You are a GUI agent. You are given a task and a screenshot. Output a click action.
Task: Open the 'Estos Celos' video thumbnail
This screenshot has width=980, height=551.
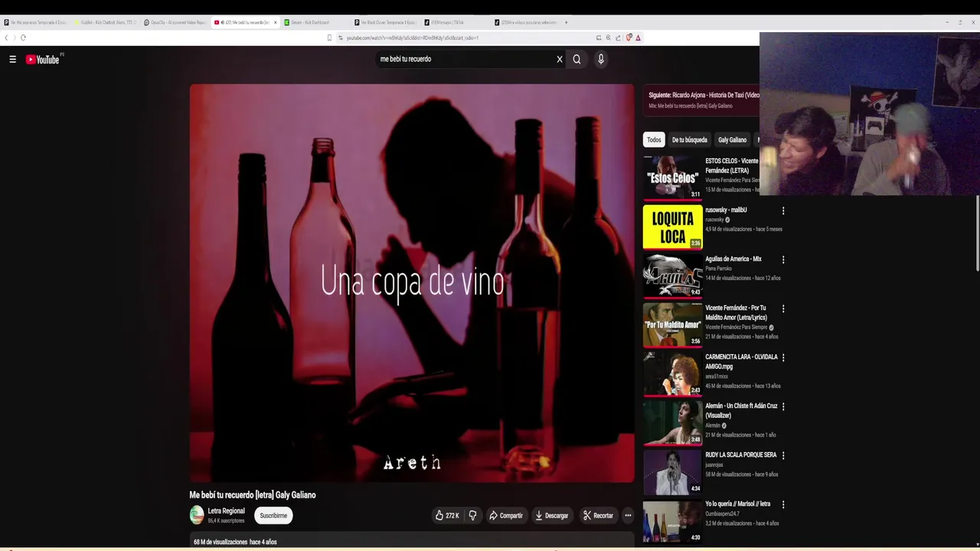pyautogui.click(x=672, y=177)
